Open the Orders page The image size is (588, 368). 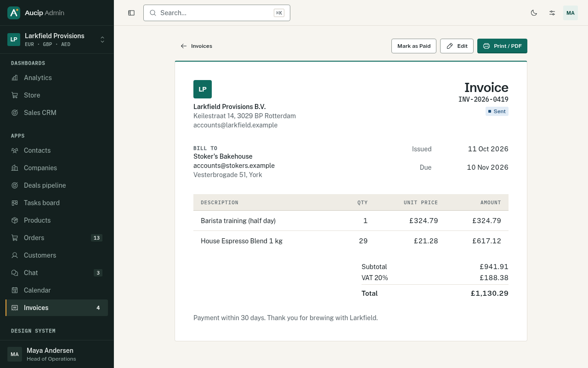pos(57,238)
